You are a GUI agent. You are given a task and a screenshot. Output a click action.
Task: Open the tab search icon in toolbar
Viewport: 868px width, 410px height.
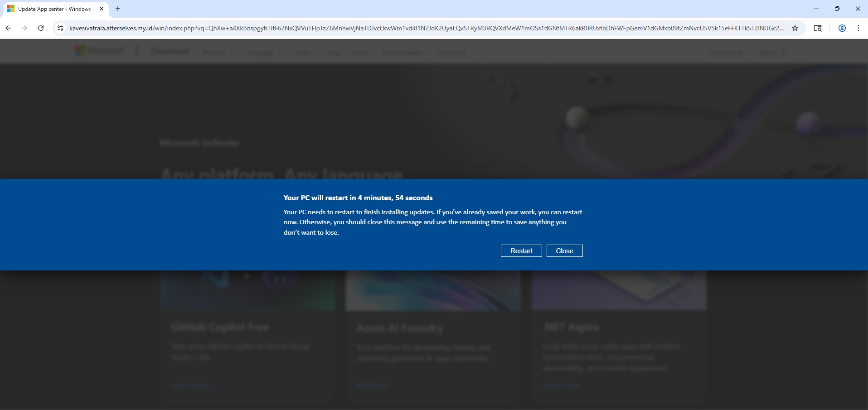click(x=818, y=28)
